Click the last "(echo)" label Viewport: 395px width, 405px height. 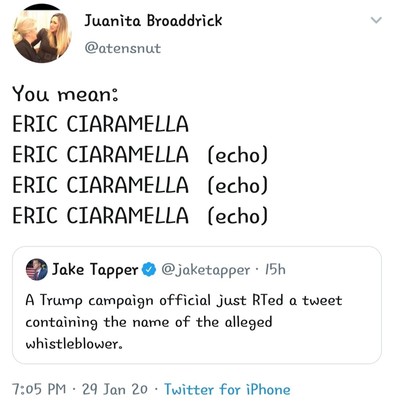pyautogui.click(x=238, y=216)
